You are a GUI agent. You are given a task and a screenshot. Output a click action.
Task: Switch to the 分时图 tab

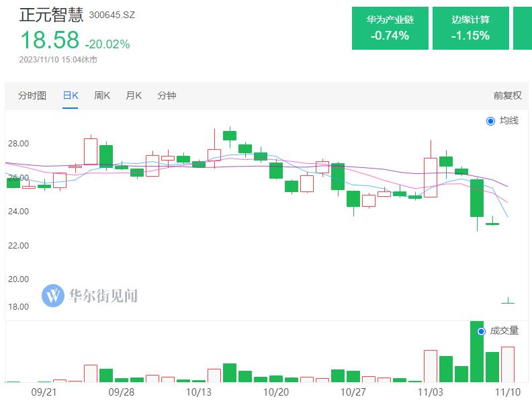click(32, 95)
